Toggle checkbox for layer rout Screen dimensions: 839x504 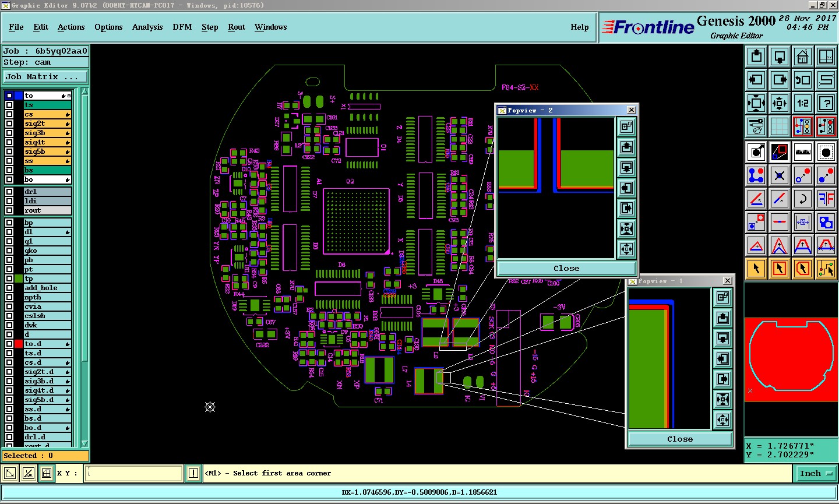click(9, 210)
